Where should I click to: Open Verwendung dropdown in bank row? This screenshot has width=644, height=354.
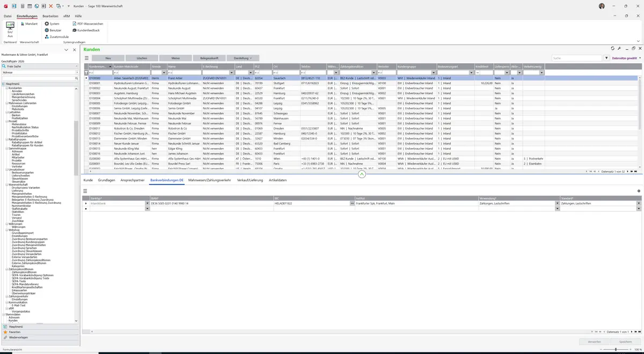tap(558, 204)
